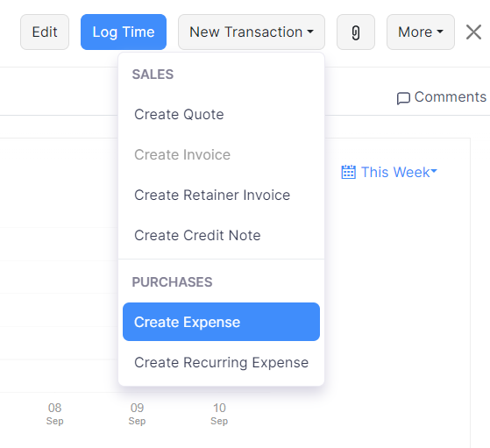Expand the More dropdown menu
Viewport: 490px width, 448px height.
(421, 32)
